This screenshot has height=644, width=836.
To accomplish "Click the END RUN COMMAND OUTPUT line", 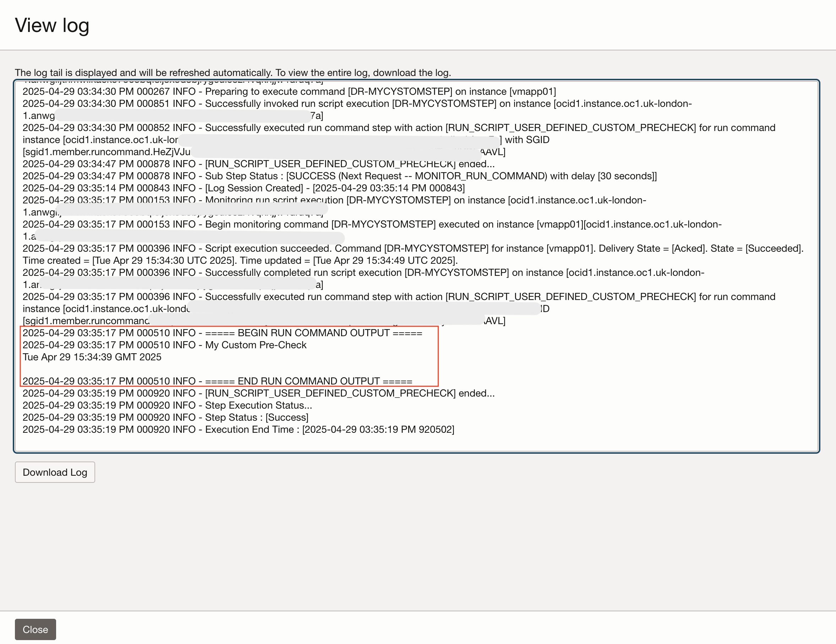I will (x=217, y=381).
